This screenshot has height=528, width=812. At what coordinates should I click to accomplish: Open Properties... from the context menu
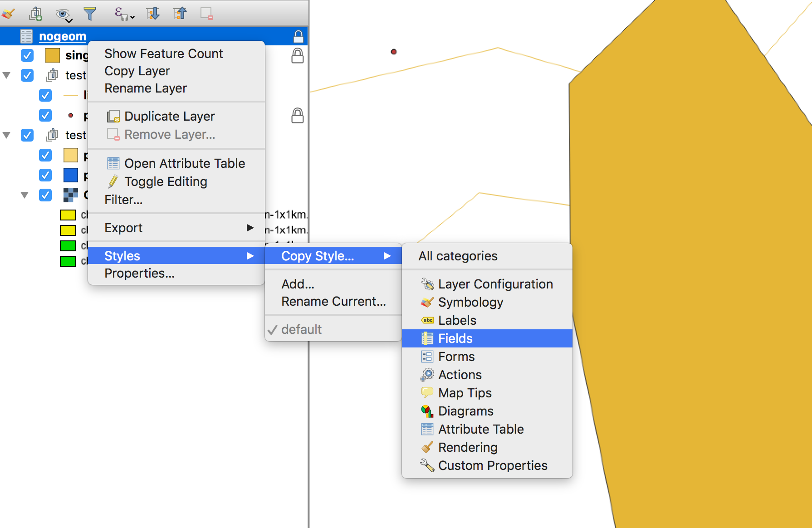click(x=139, y=273)
